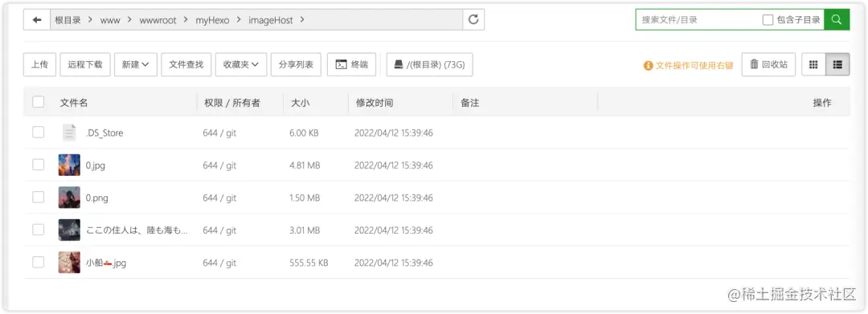Click the back arrow button
The height and width of the screenshot is (314, 868).
(x=37, y=20)
